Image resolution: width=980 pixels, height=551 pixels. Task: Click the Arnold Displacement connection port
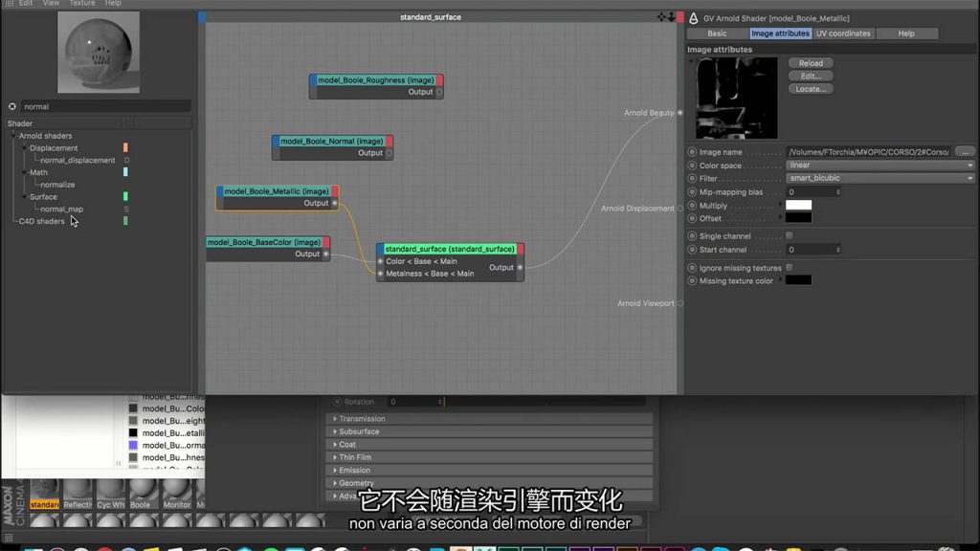point(680,209)
